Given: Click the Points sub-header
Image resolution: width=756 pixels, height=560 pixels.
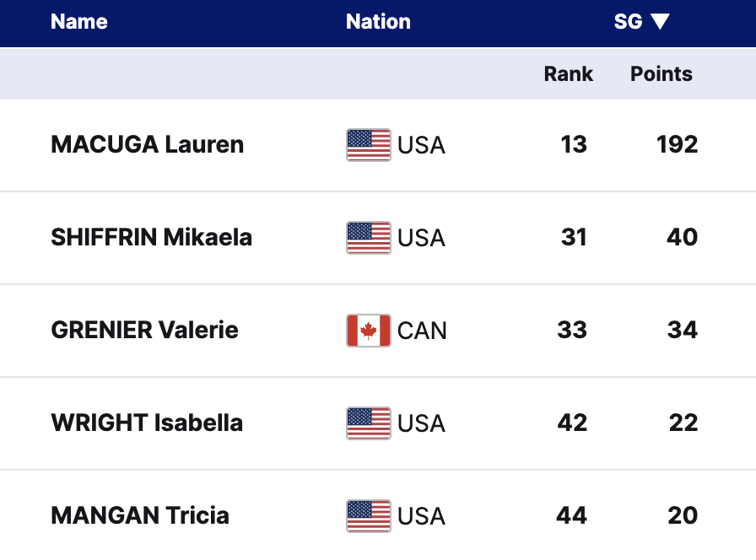Looking at the screenshot, I should click(661, 74).
